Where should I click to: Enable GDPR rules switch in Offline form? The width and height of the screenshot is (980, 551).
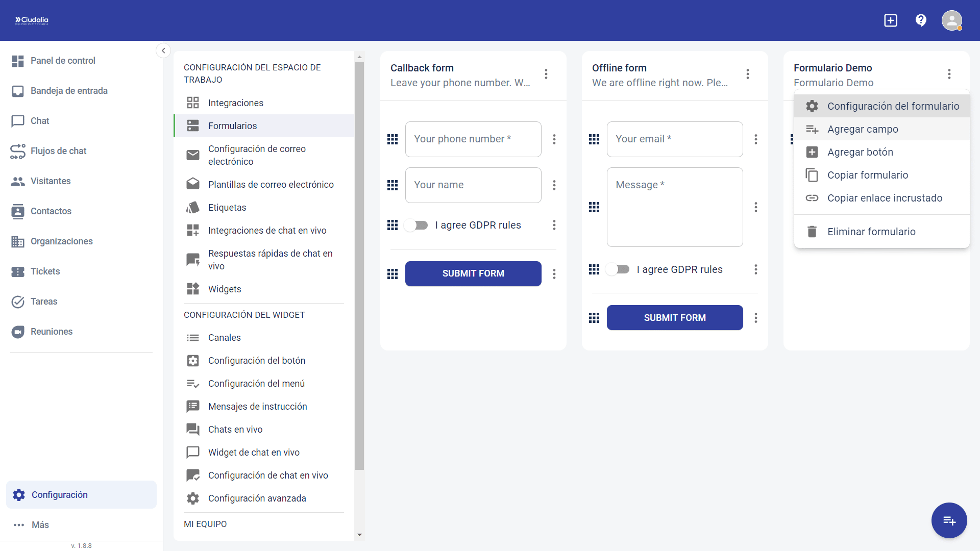pyautogui.click(x=618, y=269)
